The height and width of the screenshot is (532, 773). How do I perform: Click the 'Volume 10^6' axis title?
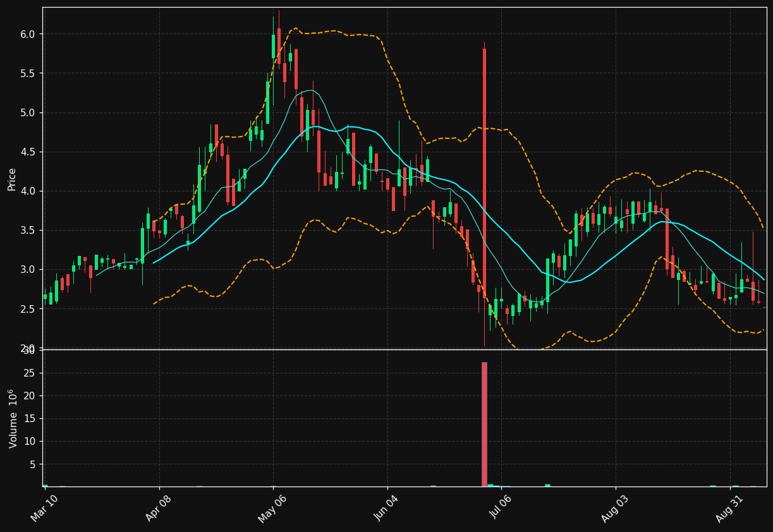(13, 418)
